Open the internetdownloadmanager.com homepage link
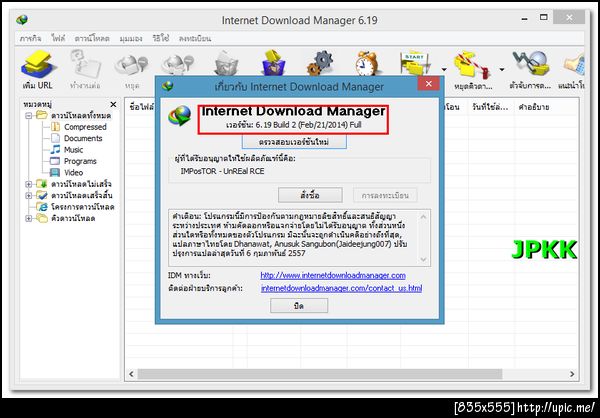Viewport: 600px width, 418px height. [333, 275]
